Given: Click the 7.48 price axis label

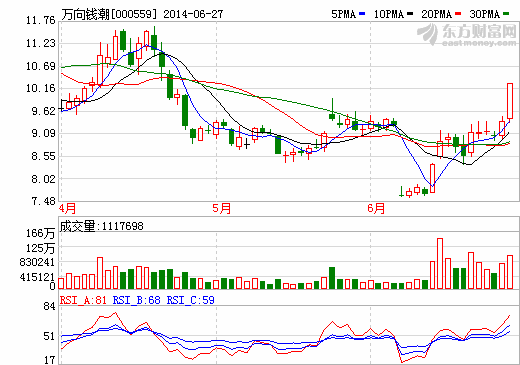Looking at the screenshot, I should [x=43, y=201].
